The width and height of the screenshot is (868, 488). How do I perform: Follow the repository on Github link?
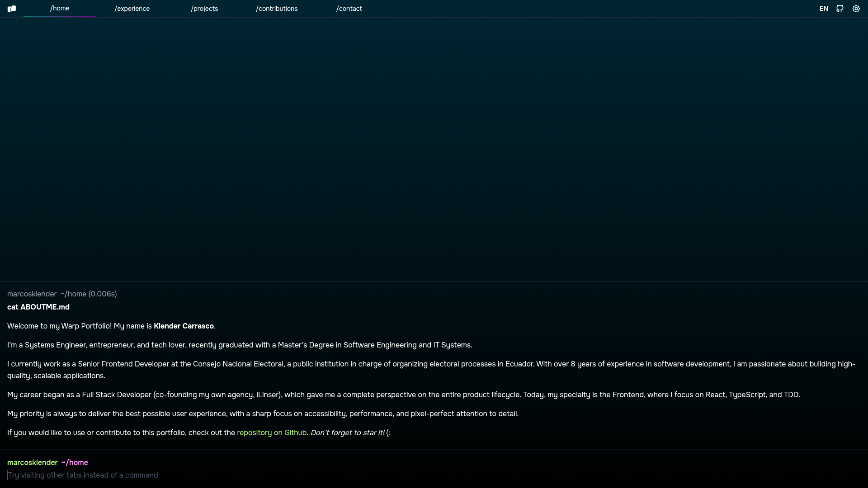272,432
